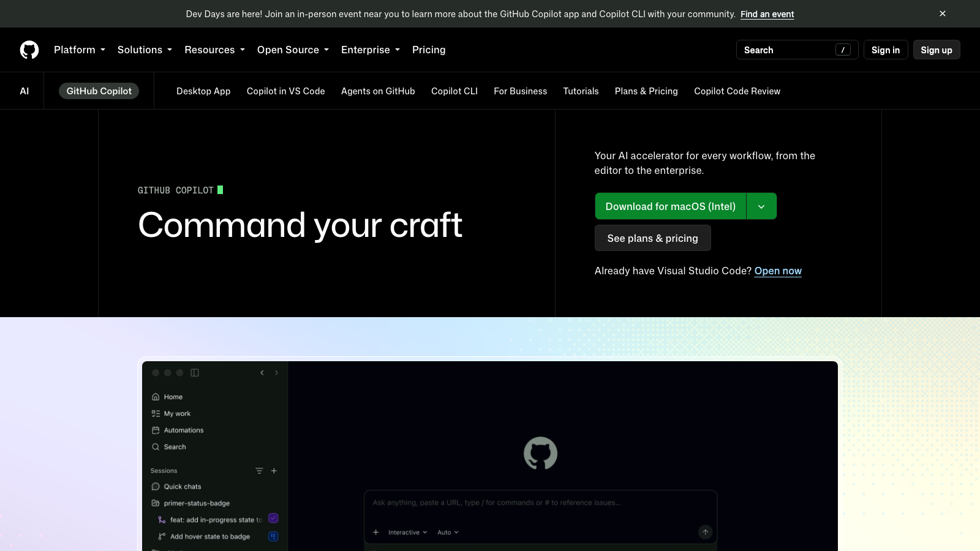Go back with the left chevron arrow

262,372
